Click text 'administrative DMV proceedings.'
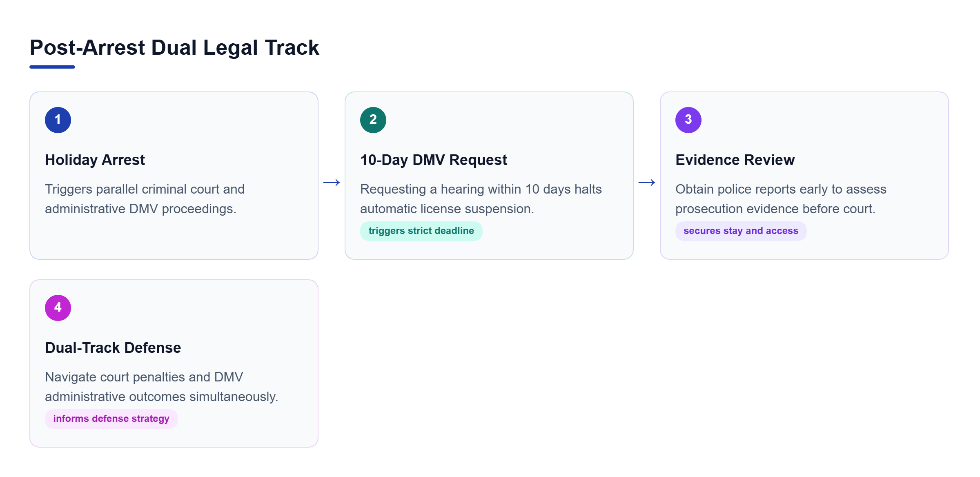The height and width of the screenshot is (477, 980). pyautogui.click(x=141, y=209)
